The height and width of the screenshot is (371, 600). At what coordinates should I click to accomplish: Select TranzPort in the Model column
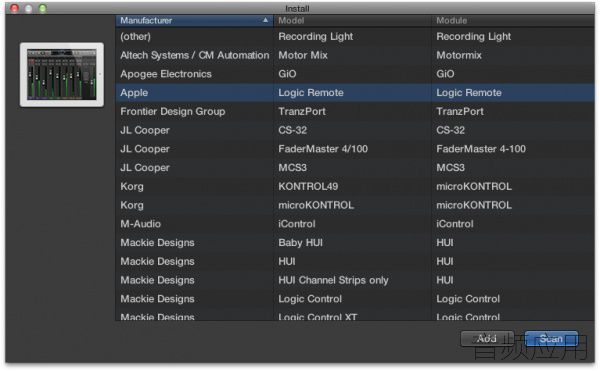(302, 112)
